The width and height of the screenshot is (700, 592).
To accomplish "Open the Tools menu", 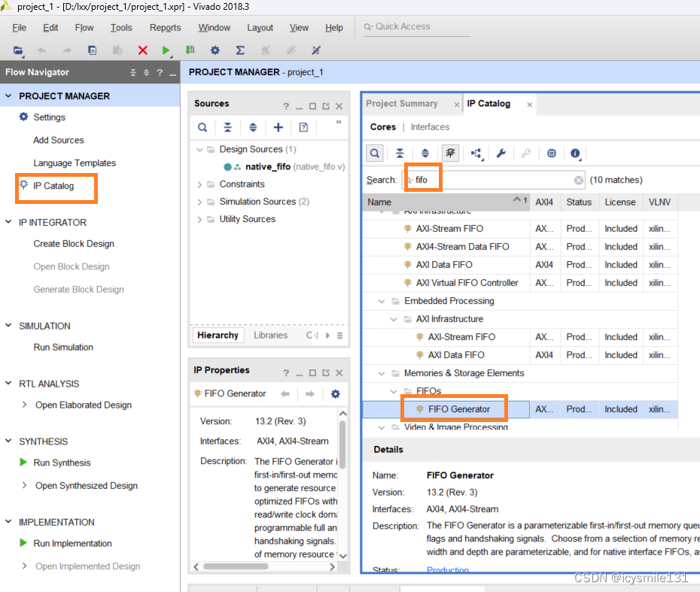I will pyautogui.click(x=121, y=28).
